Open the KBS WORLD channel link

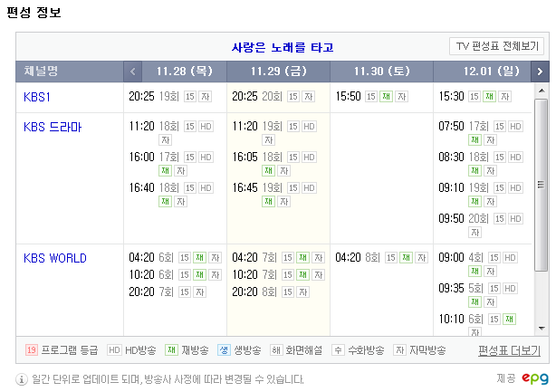(x=55, y=258)
